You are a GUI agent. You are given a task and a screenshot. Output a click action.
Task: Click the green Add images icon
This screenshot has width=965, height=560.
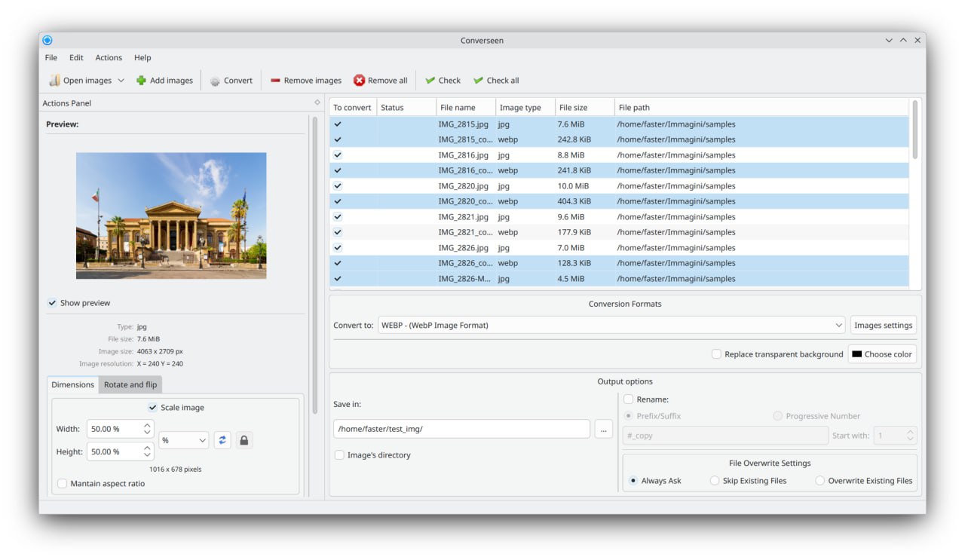coord(141,81)
